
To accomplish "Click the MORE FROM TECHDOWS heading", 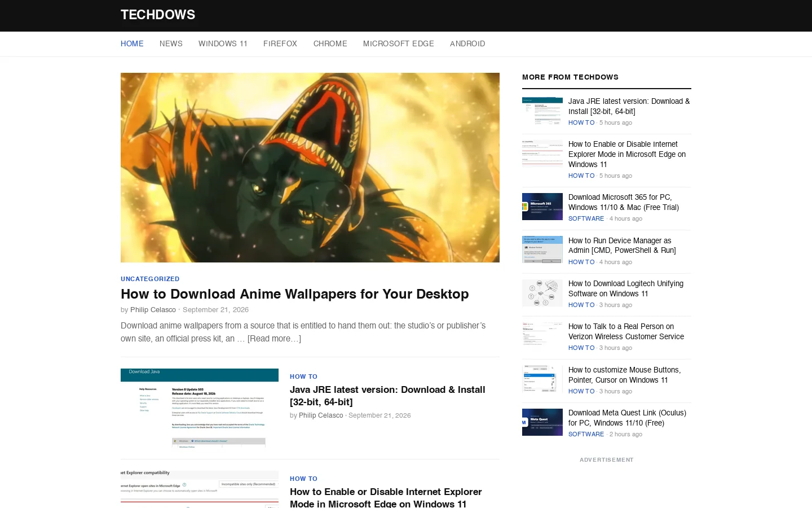I will [x=570, y=77].
